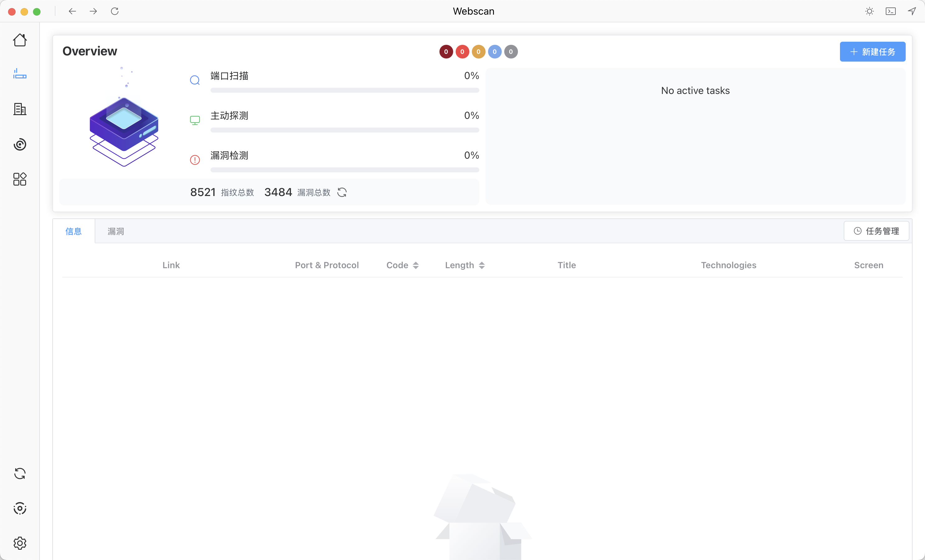Viewport: 925px width, 560px height.
Task: Switch to the 漏洞 tab
Action: click(116, 231)
